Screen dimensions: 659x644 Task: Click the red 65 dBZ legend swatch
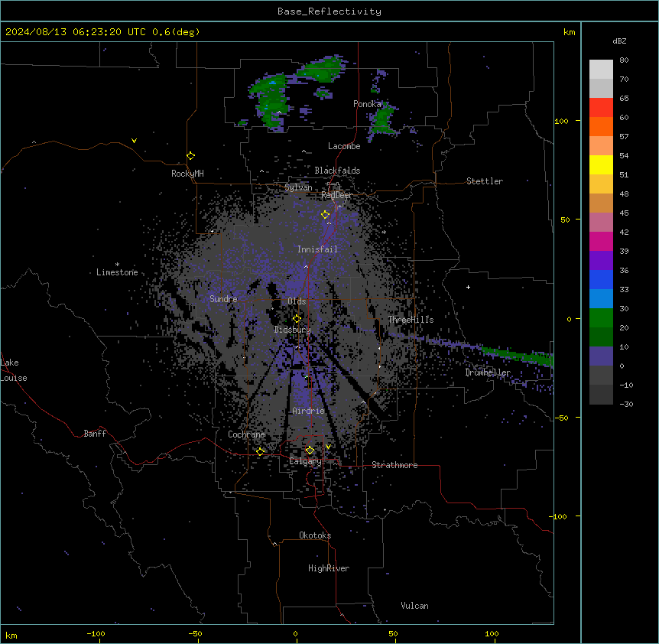(601, 108)
